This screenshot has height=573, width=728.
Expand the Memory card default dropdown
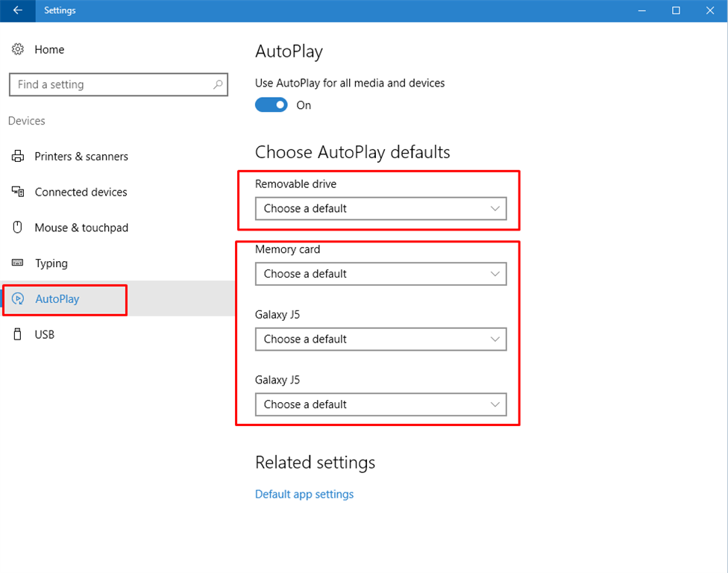pos(380,274)
